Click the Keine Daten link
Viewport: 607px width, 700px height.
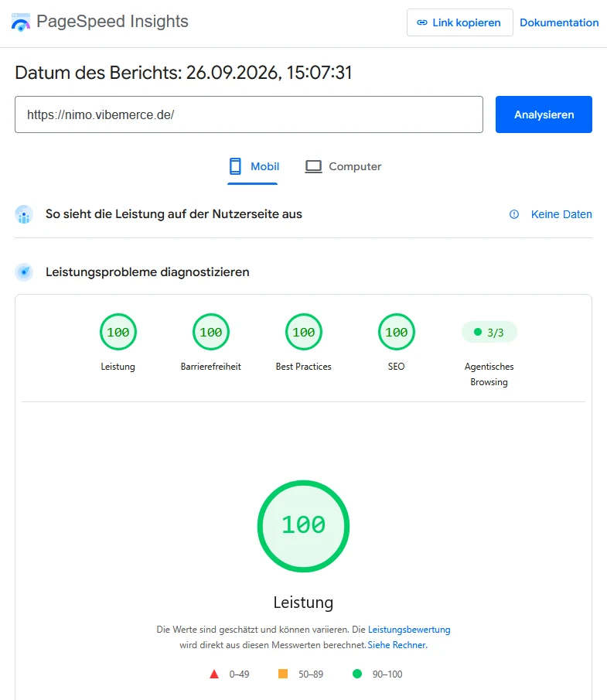(561, 214)
